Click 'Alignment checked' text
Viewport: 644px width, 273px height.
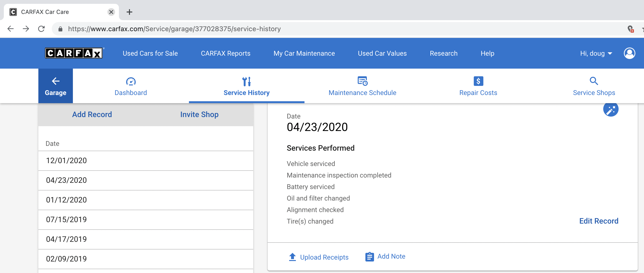pyautogui.click(x=315, y=209)
